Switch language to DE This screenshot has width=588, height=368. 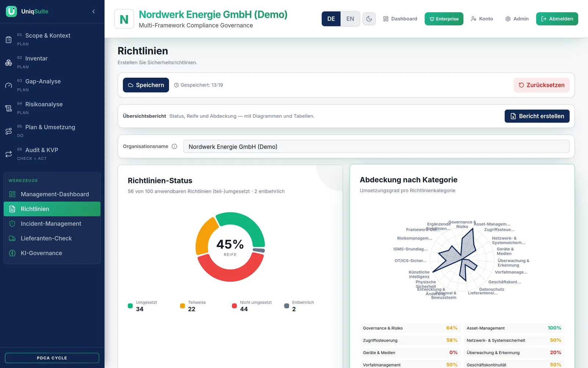331,19
